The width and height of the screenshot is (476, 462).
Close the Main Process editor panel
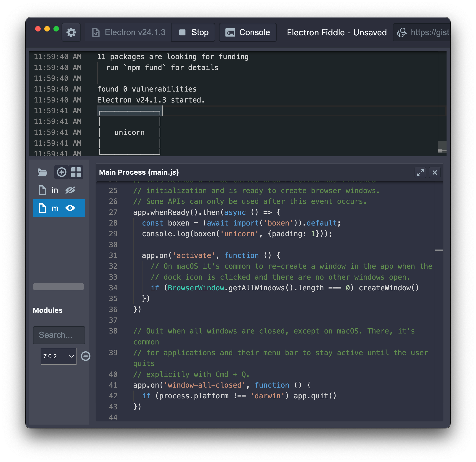click(x=435, y=173)
